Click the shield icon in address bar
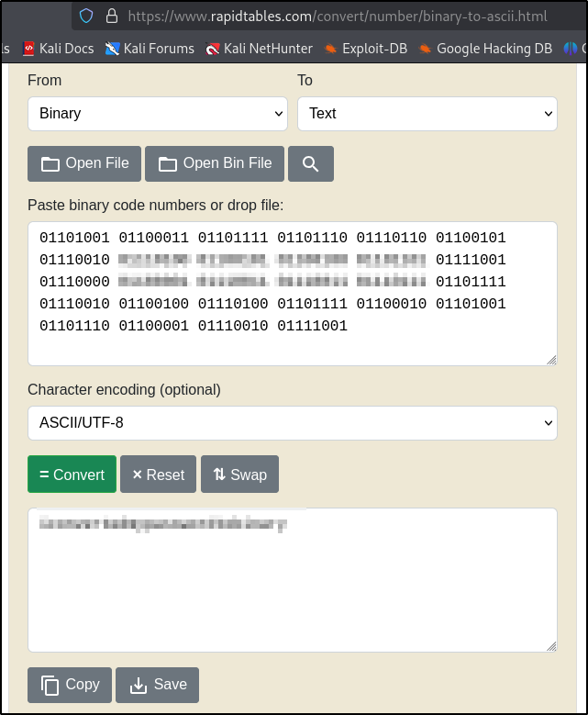This screenshot has width=588, height=715. [86, 16]
